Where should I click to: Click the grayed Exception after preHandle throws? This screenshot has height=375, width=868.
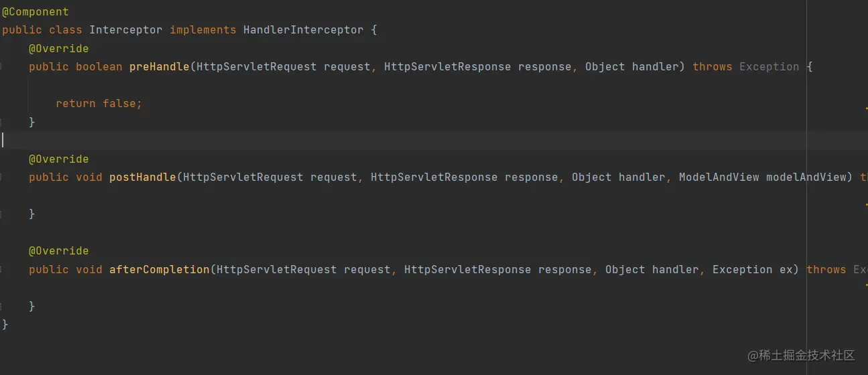pyautogui.click(x=769, y=67)
